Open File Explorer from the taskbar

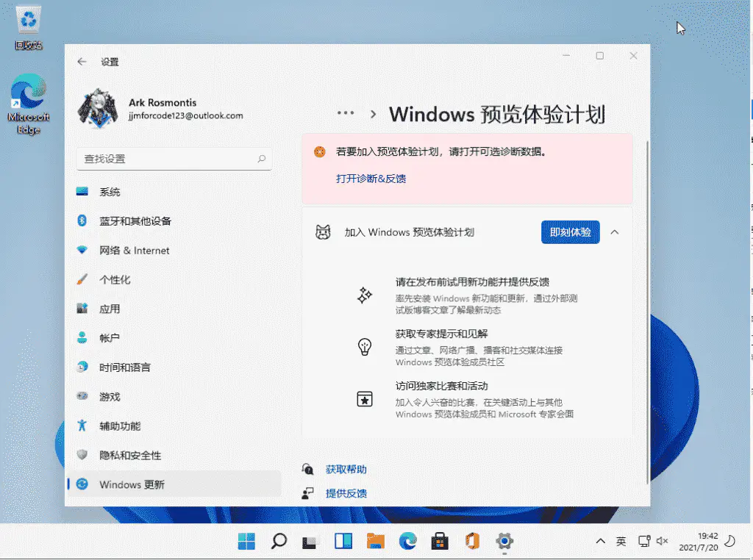[376, 542]
